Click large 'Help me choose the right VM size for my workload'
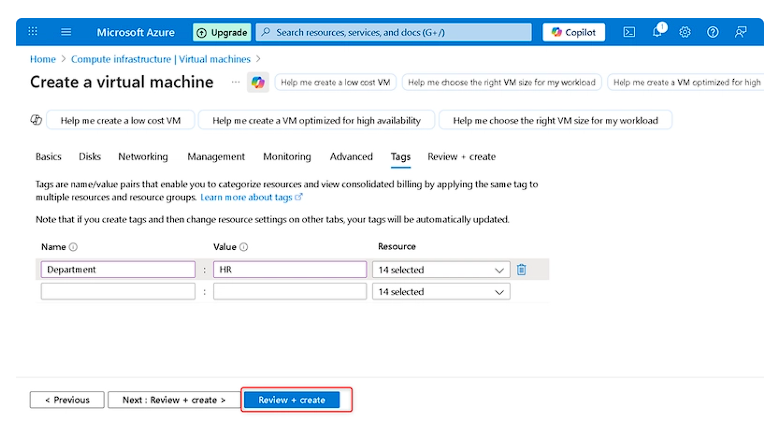This screenshot has width=783, height=430. click(x=555, y=120)
